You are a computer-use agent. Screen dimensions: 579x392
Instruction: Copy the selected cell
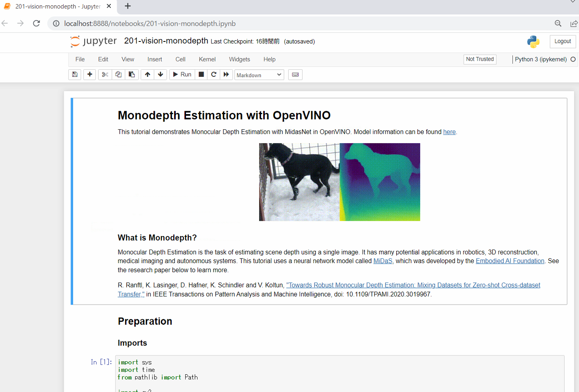[x=118, y=74]
